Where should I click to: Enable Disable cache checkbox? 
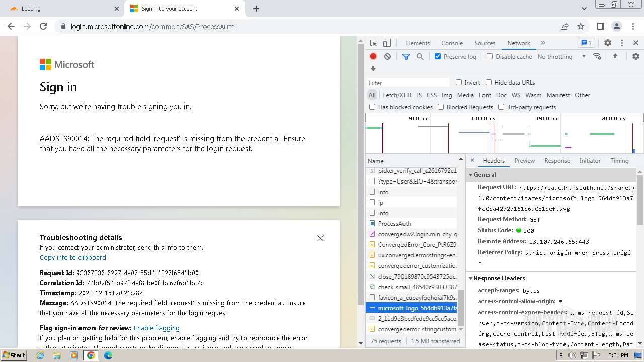coord(490,56)
